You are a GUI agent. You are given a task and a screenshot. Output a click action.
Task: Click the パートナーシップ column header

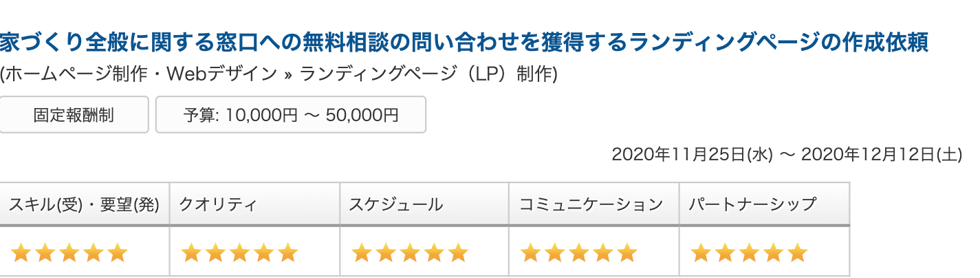pos(752,204)
